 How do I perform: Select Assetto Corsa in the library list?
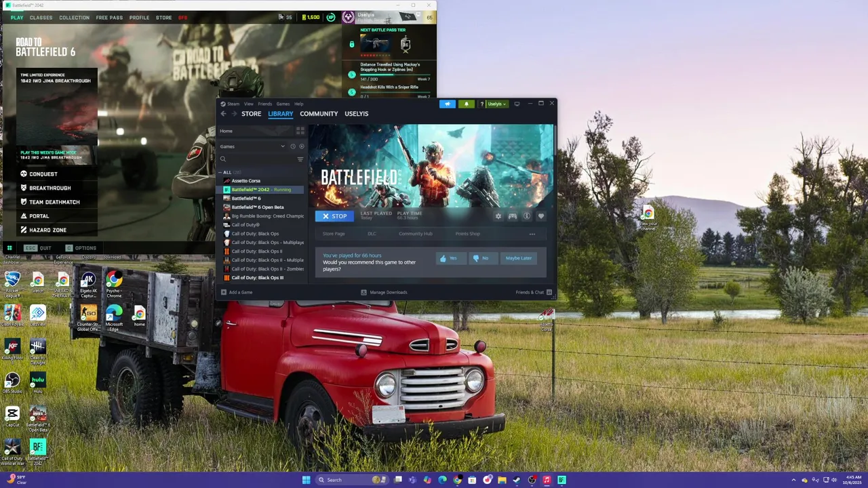(245, 181)
